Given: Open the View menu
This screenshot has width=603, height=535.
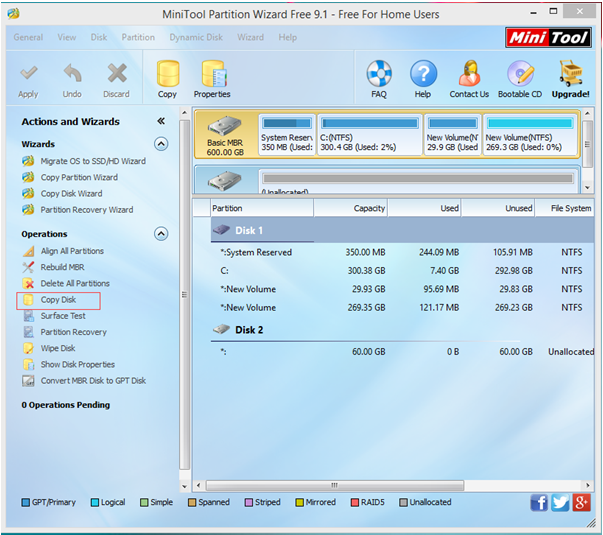Looking at the screenshot, I should pos(67,37).
